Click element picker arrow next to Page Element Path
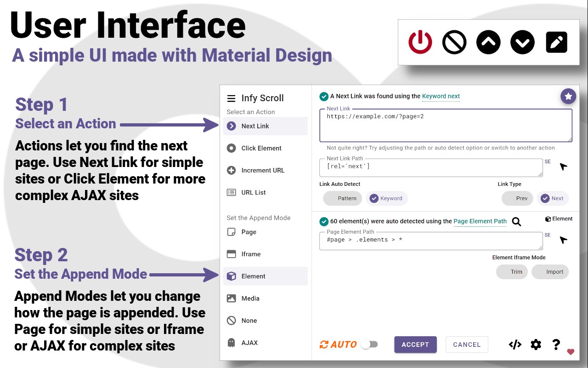588x368 pixels. tap(563, 240)
